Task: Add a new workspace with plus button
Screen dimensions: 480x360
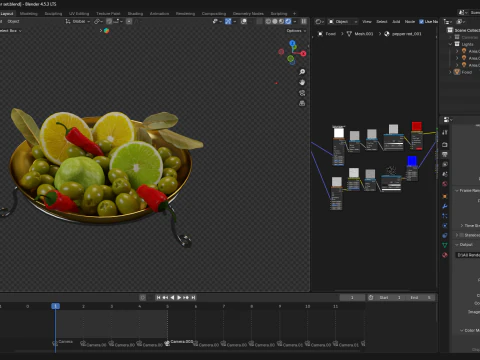Action: click(294, 14)
